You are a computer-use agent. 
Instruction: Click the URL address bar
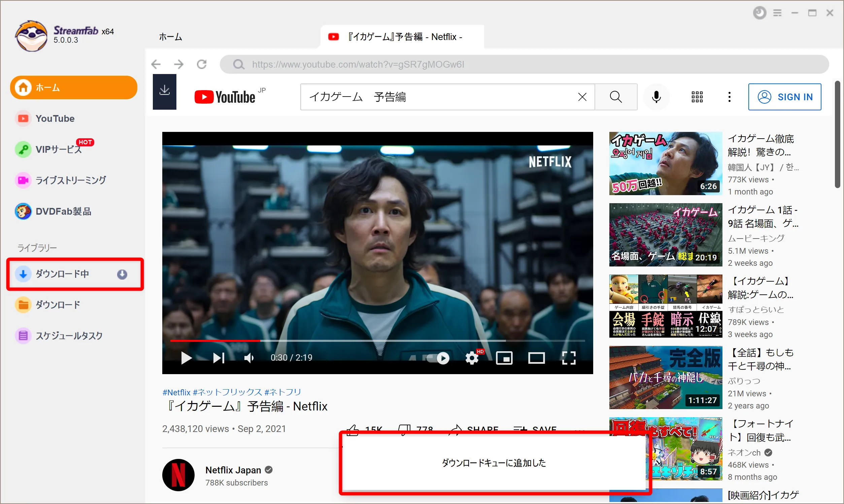(x=524, y=64)
